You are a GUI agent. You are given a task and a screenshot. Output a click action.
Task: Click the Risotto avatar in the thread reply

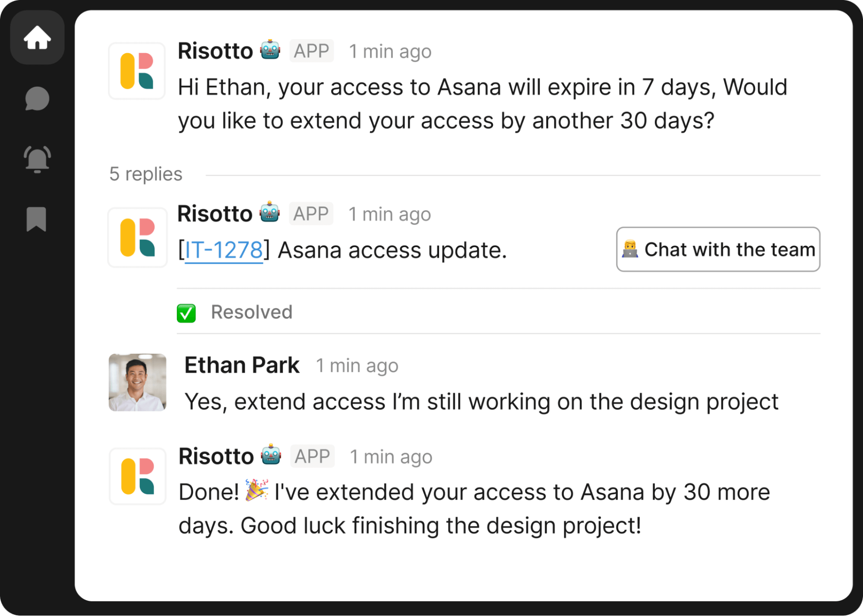137,237
